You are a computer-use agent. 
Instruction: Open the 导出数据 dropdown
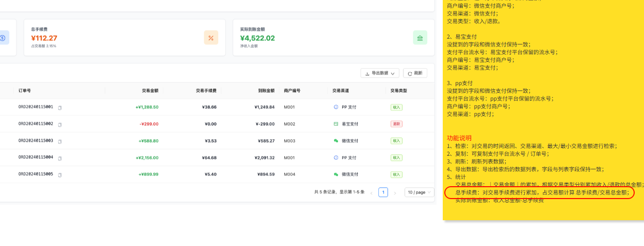pos(380,73)
